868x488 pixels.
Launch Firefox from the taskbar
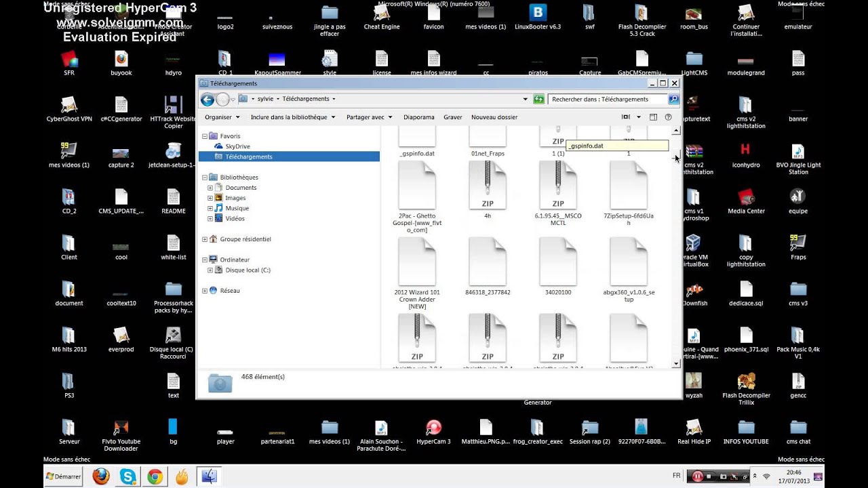pyautogui.click(x=101, y=476)
